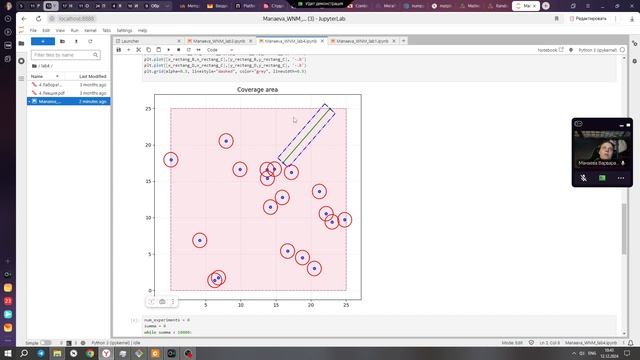Open the Edit menu
640x360 pixels.
coord(46,30)
